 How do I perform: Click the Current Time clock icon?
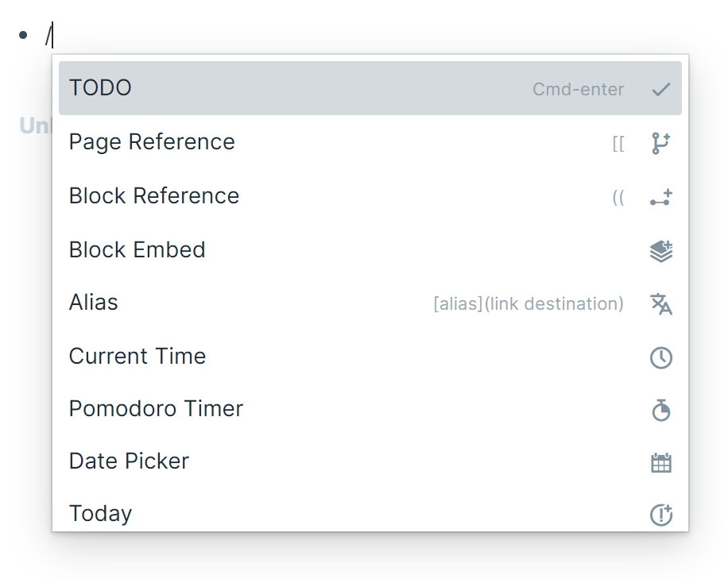660,357
